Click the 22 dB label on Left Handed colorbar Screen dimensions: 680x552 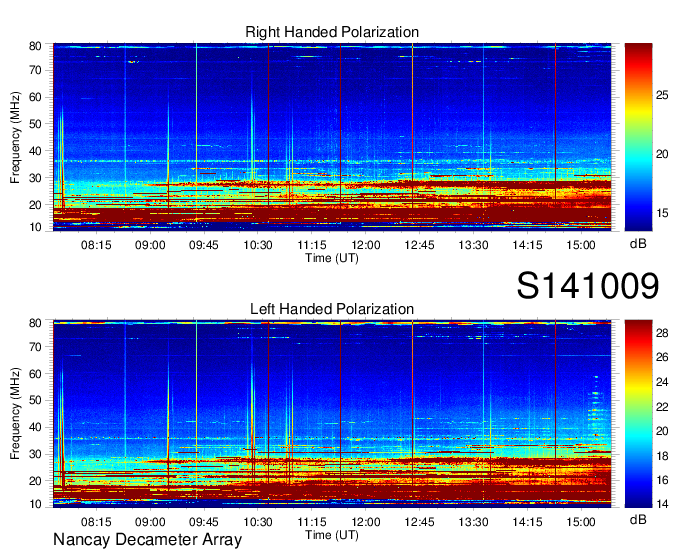[662, 407]
